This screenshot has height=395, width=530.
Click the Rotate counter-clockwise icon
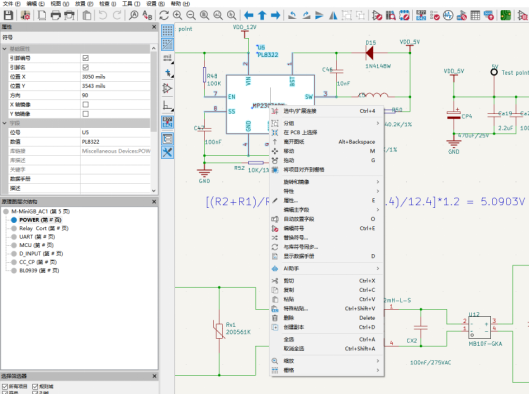tap(292, 15)
